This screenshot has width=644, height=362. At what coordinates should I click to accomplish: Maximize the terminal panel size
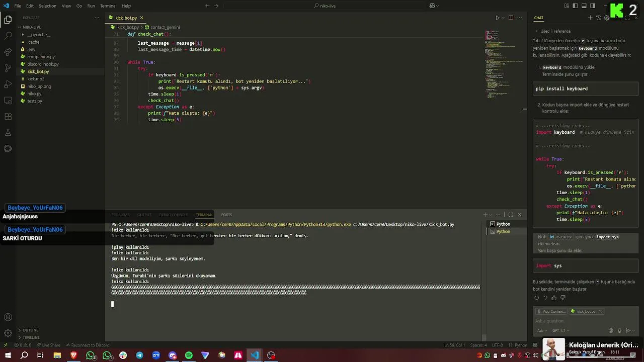click(511, 215)
